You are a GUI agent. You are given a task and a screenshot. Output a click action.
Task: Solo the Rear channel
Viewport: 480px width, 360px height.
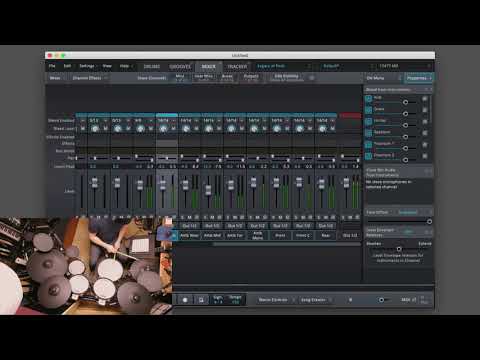click(319, 217)
